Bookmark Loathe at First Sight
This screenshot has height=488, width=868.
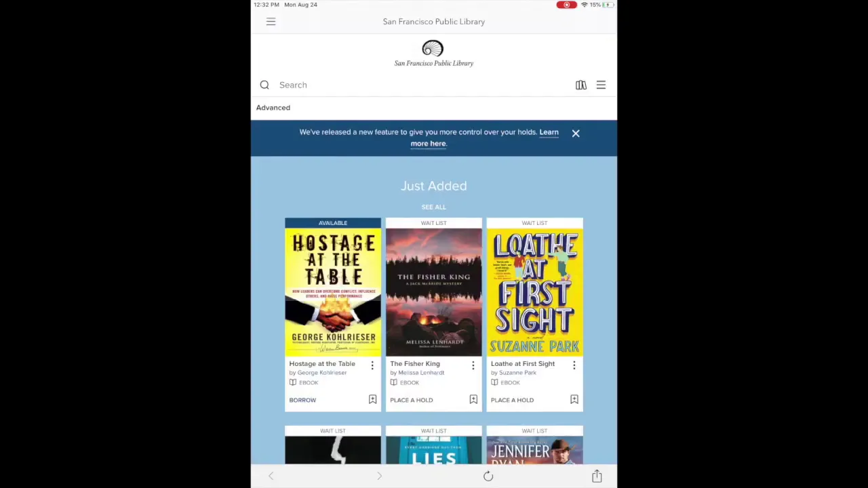[x=574, y=400]
